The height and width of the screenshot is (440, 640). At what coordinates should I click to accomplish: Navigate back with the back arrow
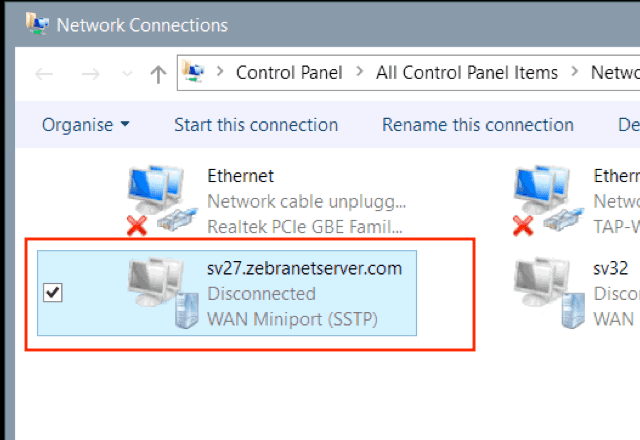coord(44,73)
